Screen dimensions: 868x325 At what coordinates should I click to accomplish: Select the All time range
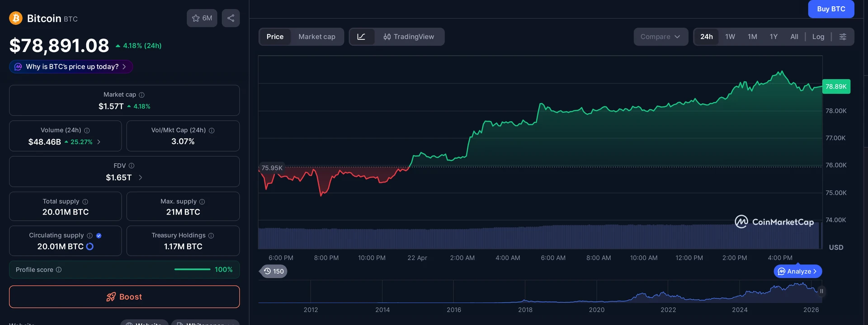[794, 37]
